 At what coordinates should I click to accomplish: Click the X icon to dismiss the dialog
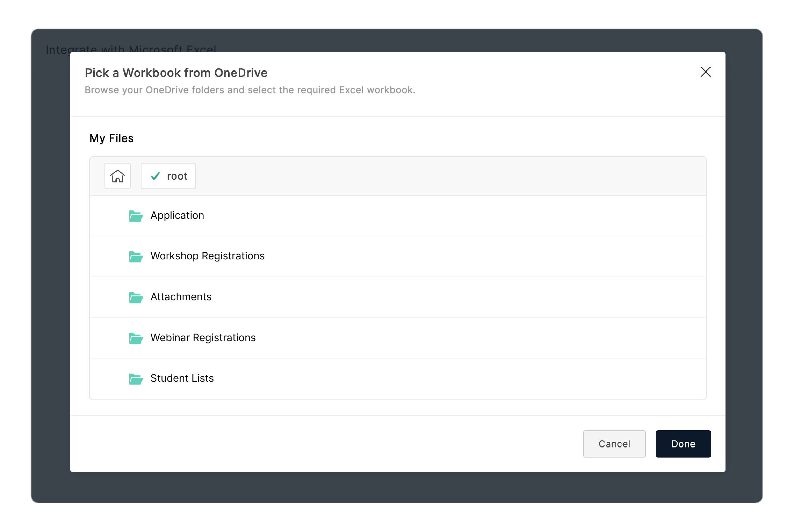tap(706, 72)
